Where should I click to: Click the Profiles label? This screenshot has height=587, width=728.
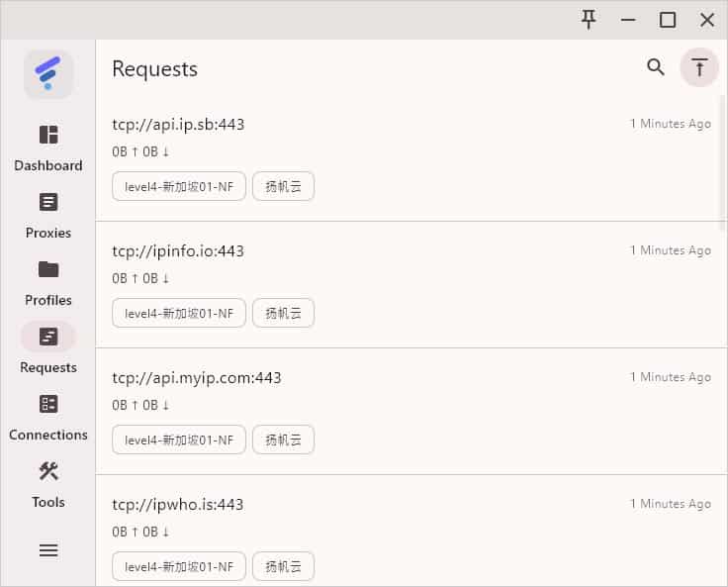[48, 300]
